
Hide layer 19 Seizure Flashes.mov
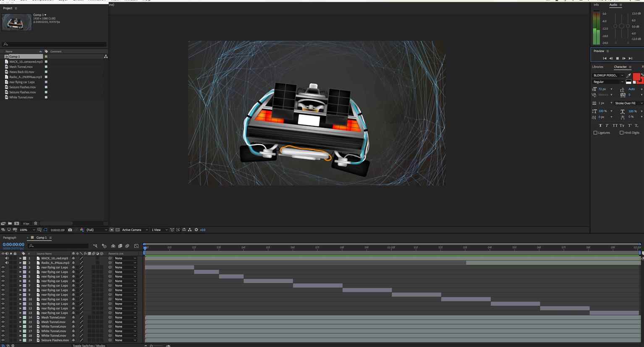click(3, 340)
